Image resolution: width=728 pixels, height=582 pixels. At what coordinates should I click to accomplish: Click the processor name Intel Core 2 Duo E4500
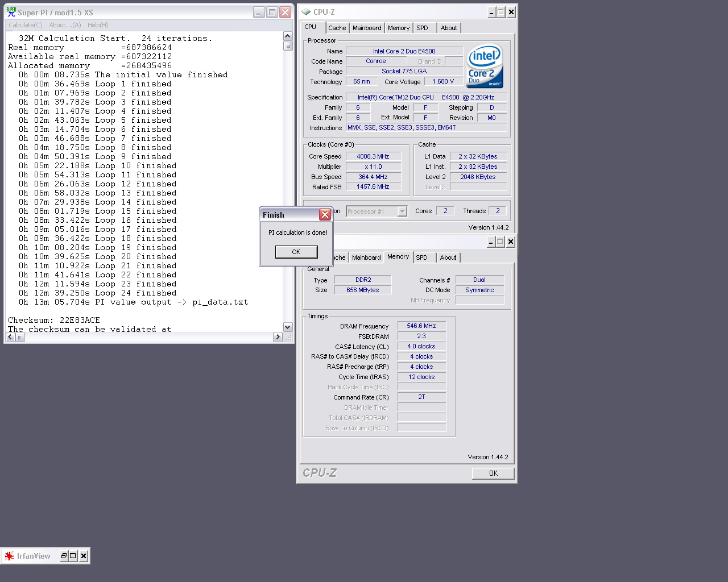[x=404, y=51]
